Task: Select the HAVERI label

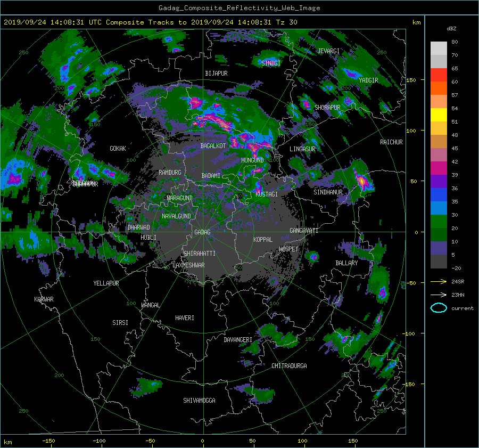Action: pos(185,318)
